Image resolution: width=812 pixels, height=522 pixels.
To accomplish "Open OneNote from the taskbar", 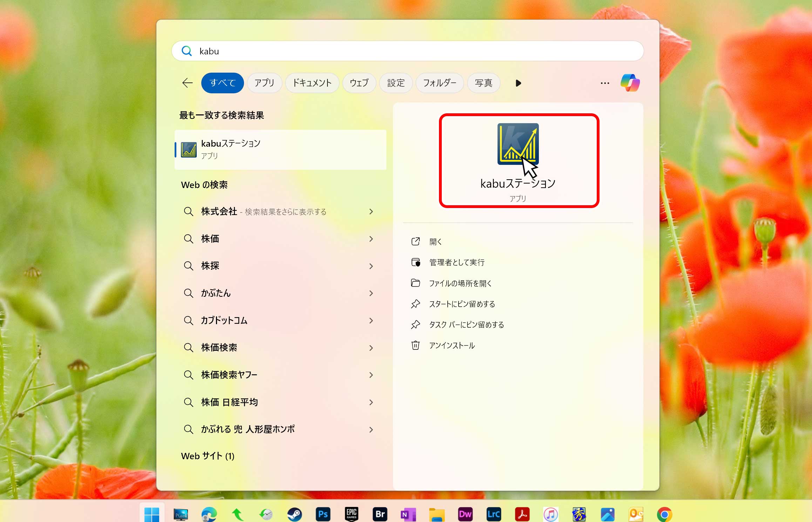I will point(408,515).
